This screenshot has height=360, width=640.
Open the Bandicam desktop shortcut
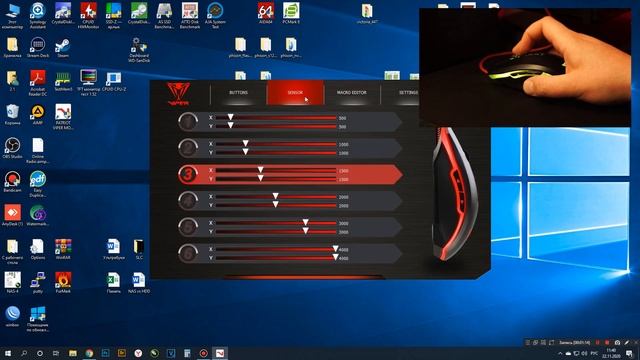tap(12, 182)
